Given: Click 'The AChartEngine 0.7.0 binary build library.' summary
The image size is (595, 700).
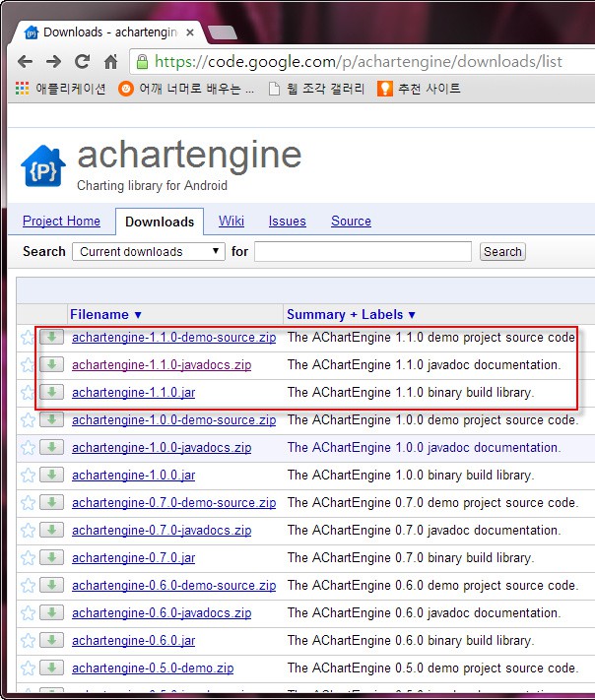Looking at the screenshot, I should point(411,558).
